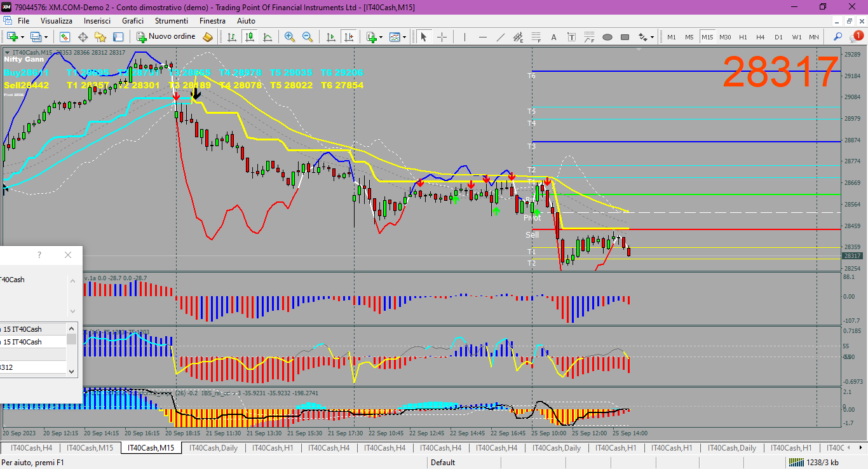Screen dimensions: 868x469
Task: Switch to M5 timeframe
Action: point(689,37)
